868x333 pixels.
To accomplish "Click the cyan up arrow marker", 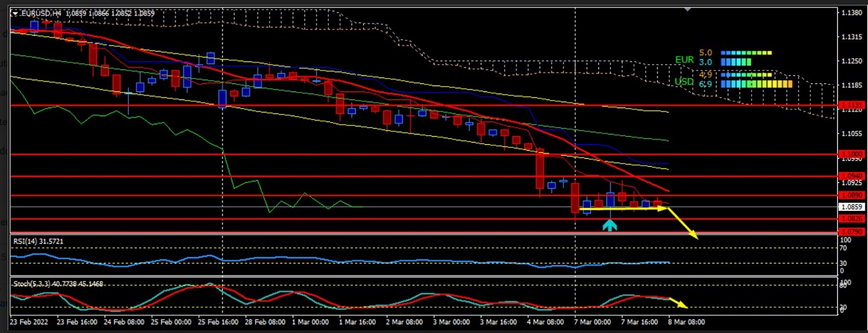I will (x=609, y=225).
